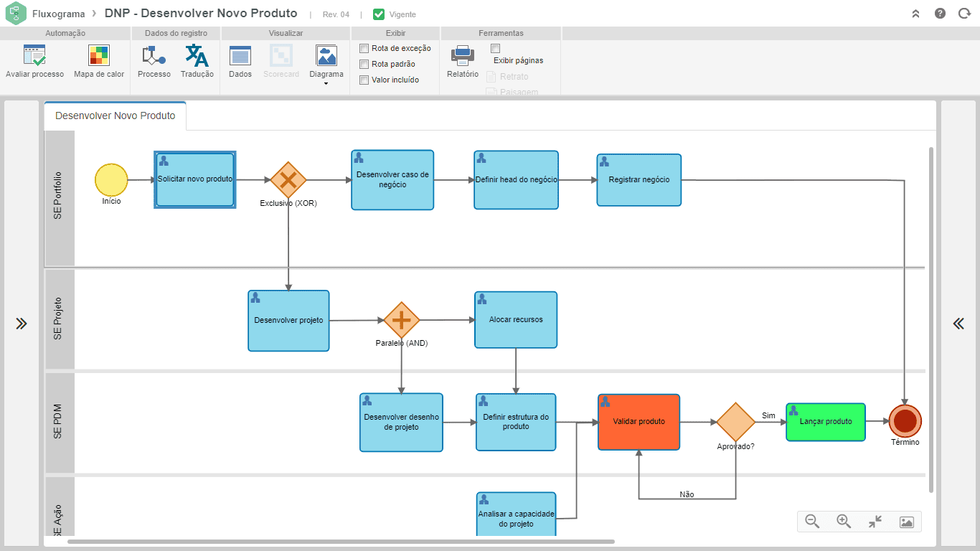
Task: Click the SE Portfolio lane header
Action: [x=60, y=198]
